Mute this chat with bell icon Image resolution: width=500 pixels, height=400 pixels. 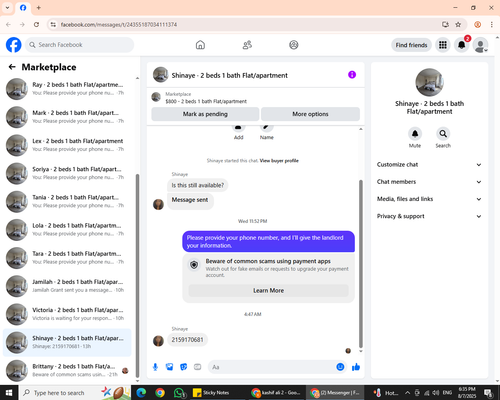click(415, 134)
